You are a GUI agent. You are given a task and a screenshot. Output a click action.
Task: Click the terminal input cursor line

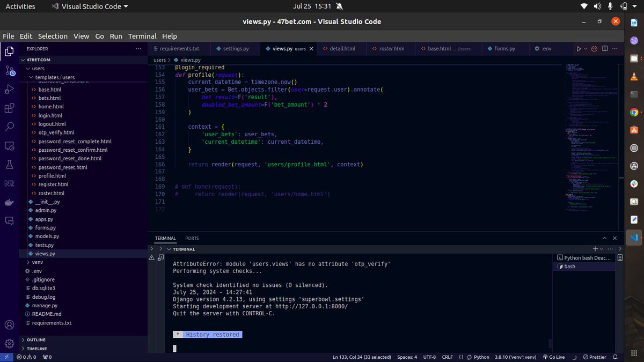click(174, 348)
